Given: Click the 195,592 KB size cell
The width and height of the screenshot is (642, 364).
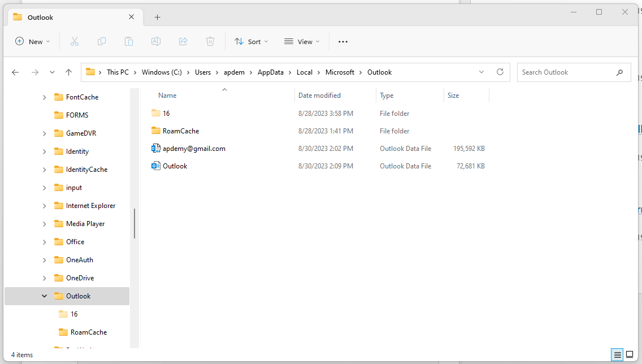Looking at the screenshot, I should click(469, 149).
